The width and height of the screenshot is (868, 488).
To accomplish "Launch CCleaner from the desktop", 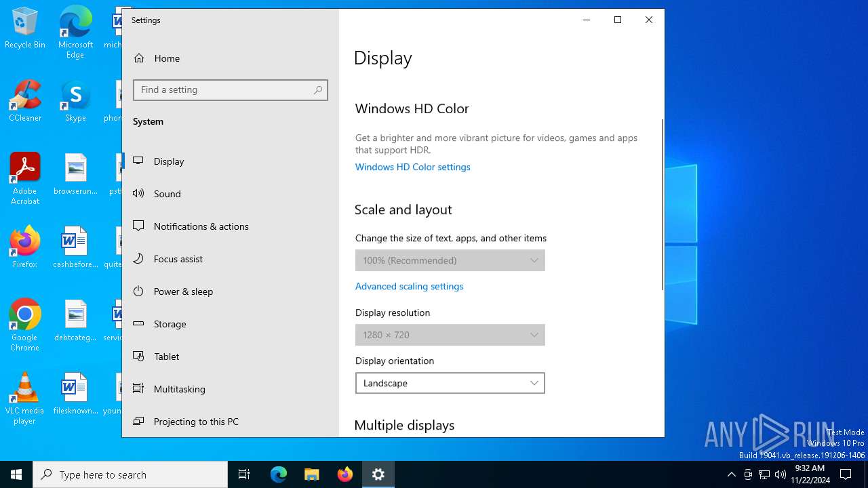I will 25,101.
